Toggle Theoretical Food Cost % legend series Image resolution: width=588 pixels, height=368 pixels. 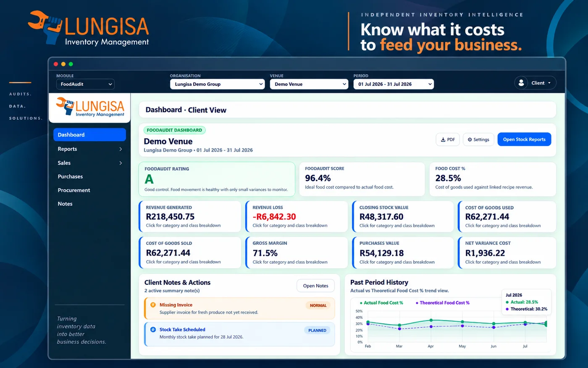point(443,303)
